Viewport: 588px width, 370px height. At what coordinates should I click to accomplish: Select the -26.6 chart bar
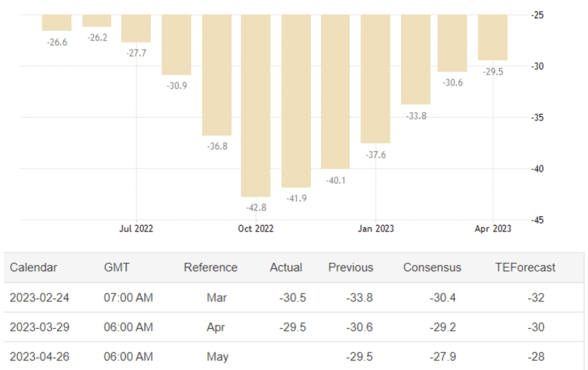point(57,23)
